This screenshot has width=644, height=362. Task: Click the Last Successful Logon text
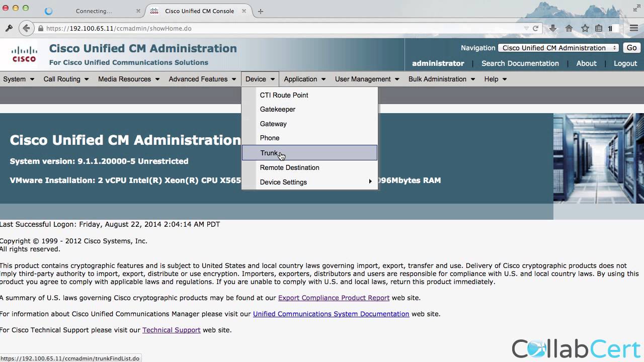click(110, 224)
